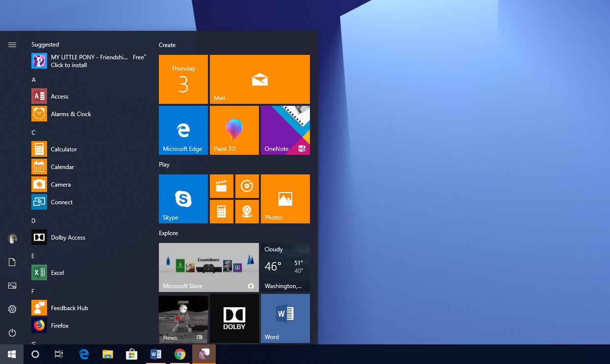The width and height of the screenshot is (610, 364).
Task: Open the Access app from list
Action: (89, 97)
